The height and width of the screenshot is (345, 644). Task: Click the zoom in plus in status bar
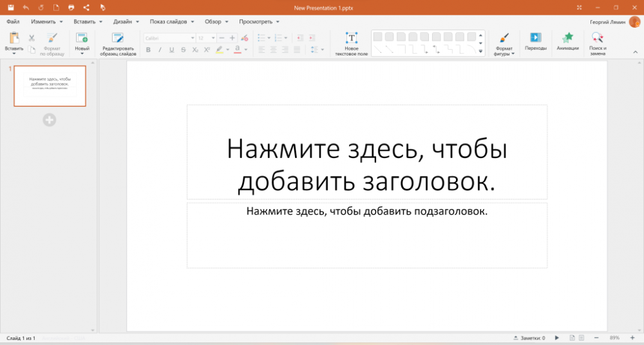tap(632, 338)
